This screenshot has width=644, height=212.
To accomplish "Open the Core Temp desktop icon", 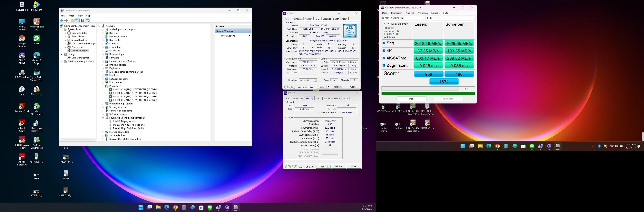I will pos(36,91).
